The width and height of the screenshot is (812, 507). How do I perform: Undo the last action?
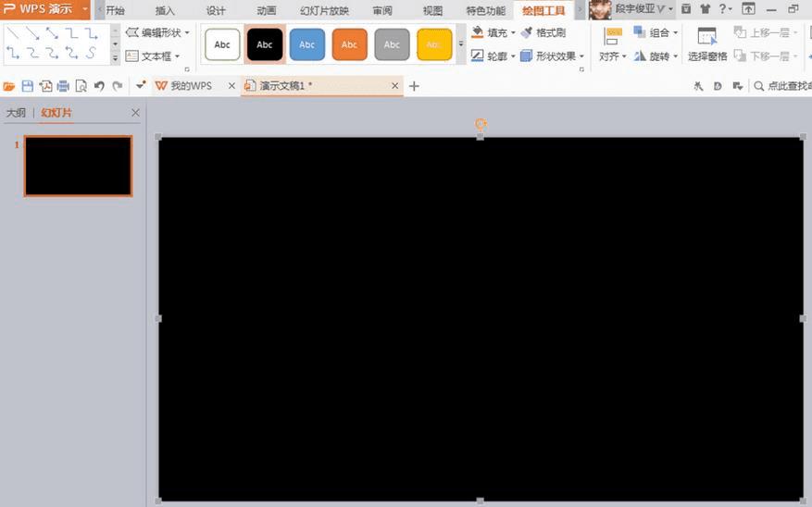99,86
